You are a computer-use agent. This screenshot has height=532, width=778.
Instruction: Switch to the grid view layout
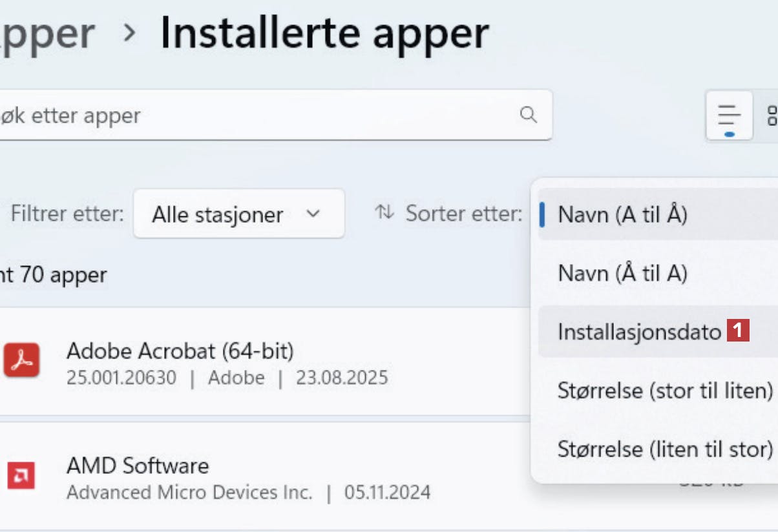coord(771,116)
